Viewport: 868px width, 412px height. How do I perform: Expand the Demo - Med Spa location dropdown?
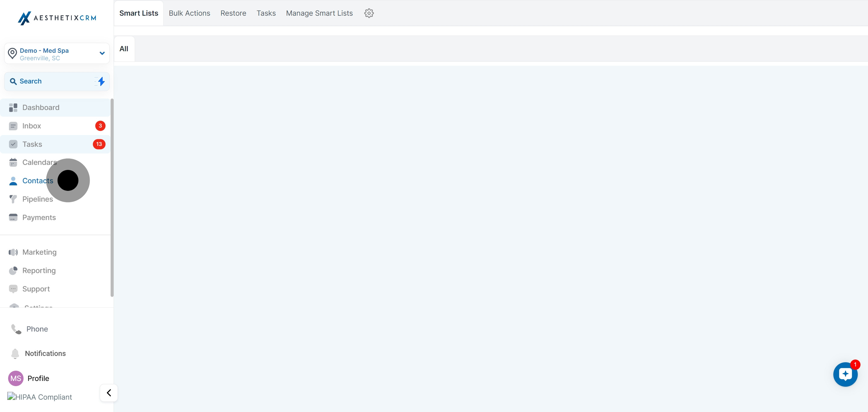point(102,53)
